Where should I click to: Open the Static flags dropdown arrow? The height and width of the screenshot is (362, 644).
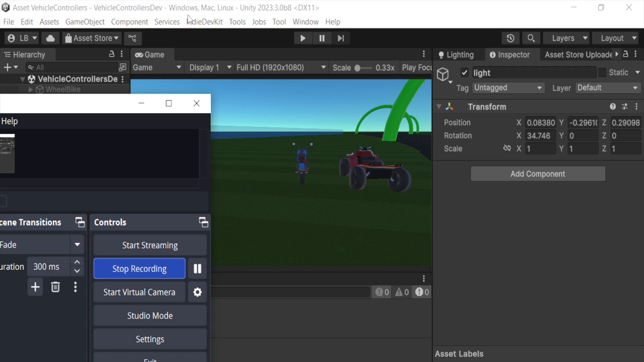[638, 73]
